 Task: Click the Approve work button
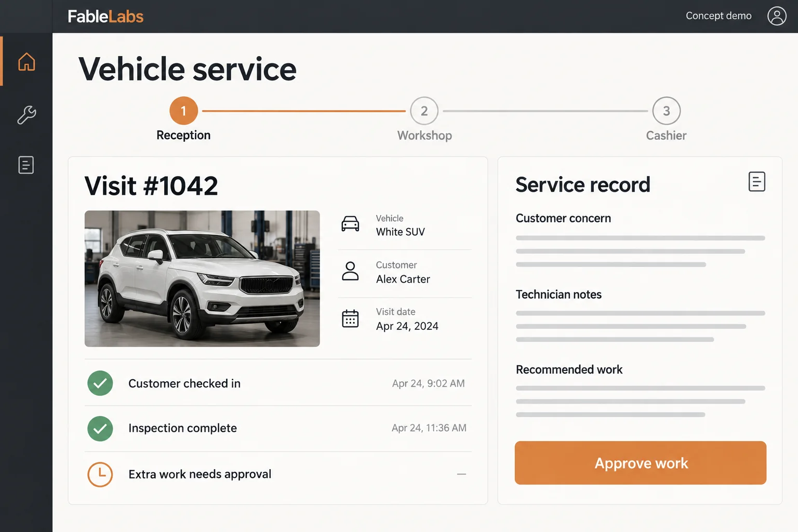tap(641, 463)
